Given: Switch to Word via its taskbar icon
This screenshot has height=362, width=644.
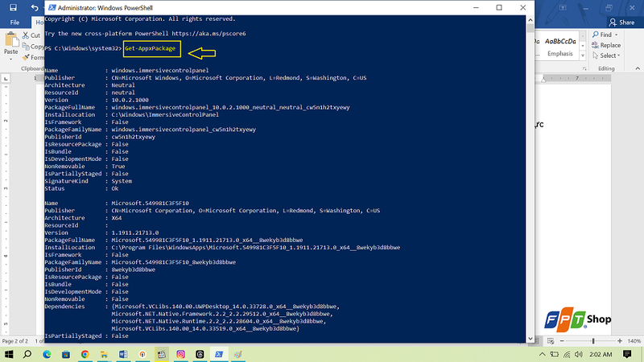Looking at the screenshot, I should coord(123,354).
